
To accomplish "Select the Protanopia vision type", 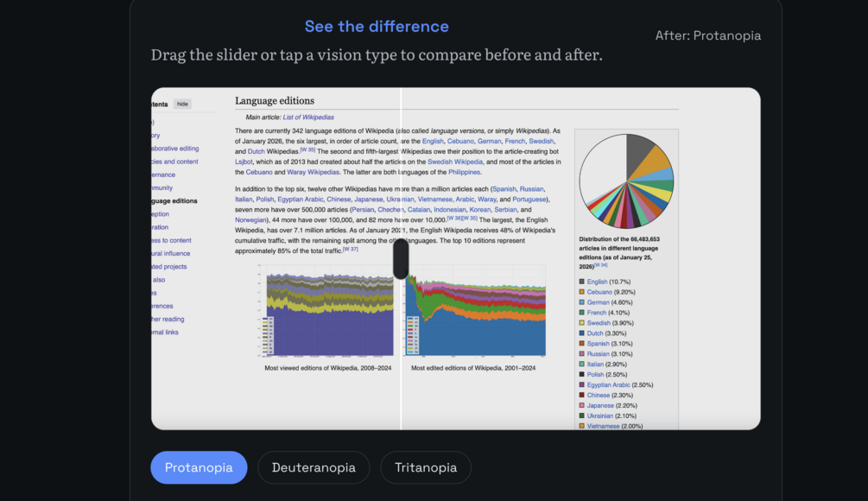I will pyautogui.click(x=199, y=467).
